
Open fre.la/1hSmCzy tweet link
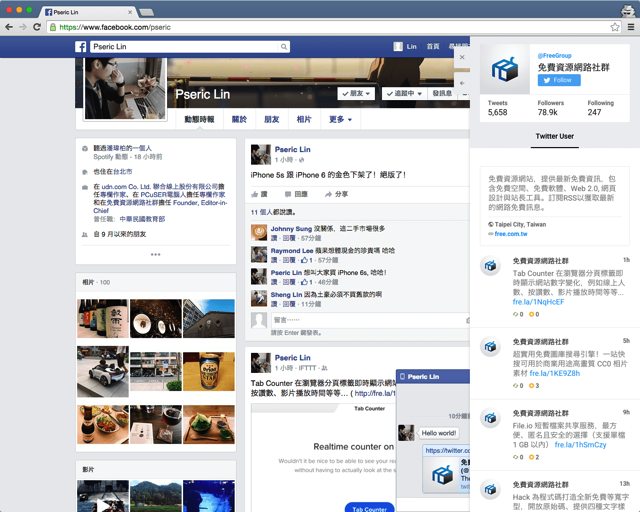tap(580, 445)
